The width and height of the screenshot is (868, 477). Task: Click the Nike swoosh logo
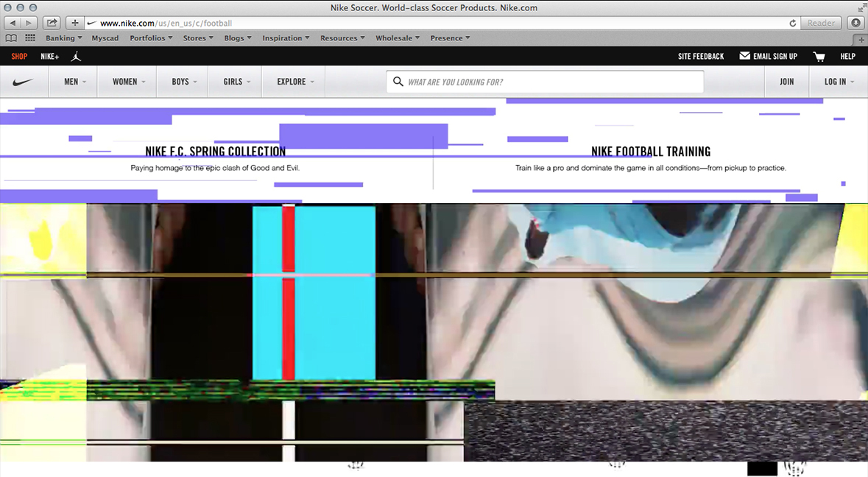coord(23,82)
